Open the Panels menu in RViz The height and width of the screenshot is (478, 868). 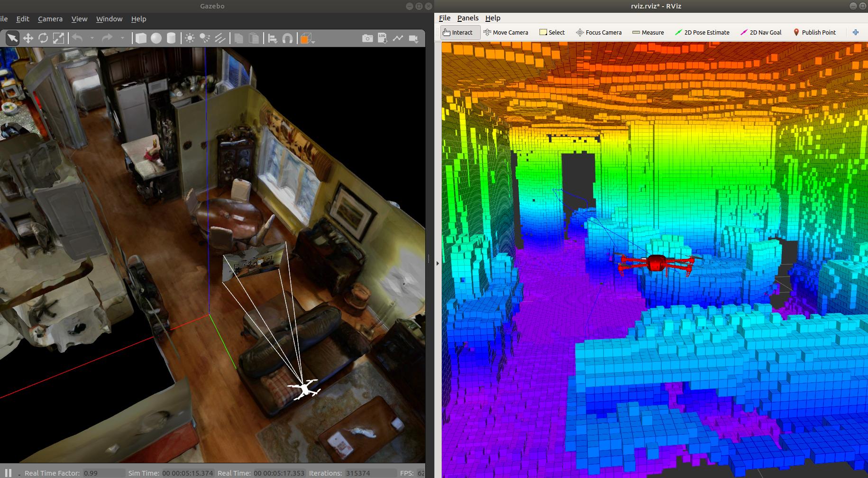pos(467,18)
